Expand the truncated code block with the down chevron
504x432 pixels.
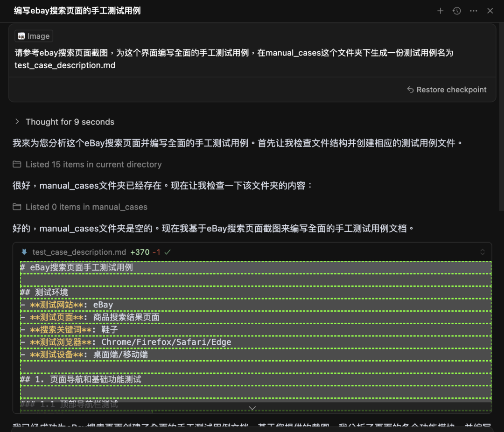point(252,408)
